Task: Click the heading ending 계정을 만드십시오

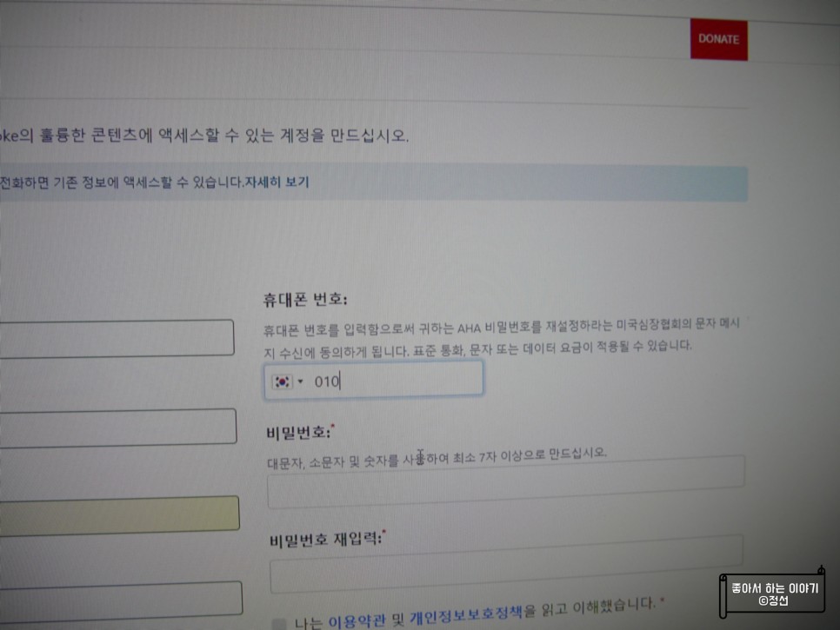Action: tap(204, 135)
